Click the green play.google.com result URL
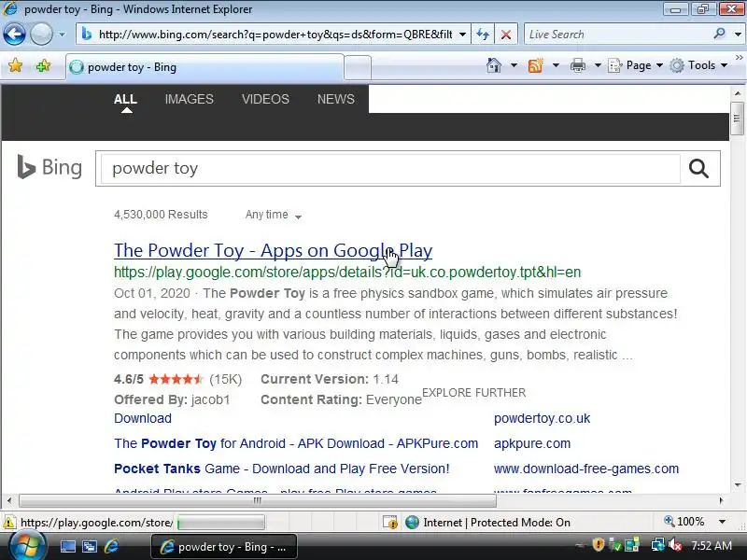 click(x=347, y=272)
